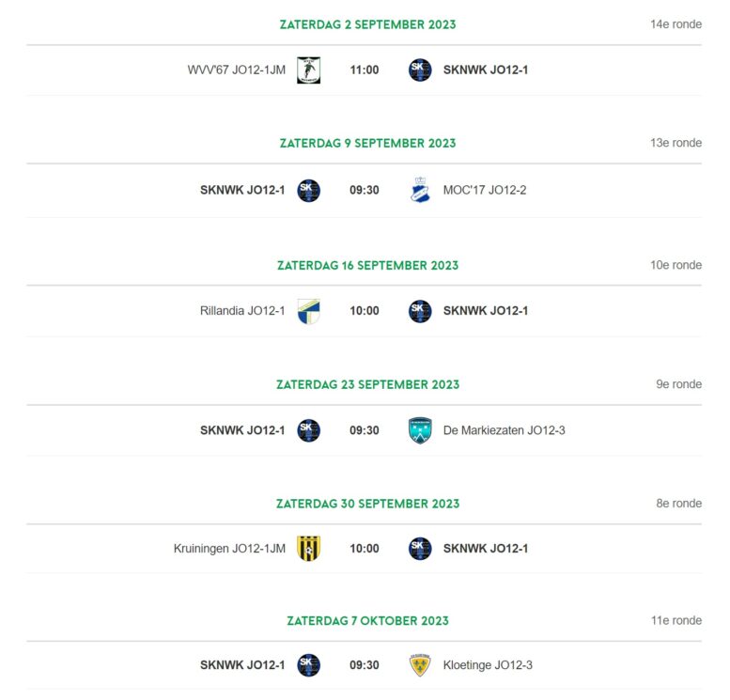Screen dimensions: 730x700
Task: Click SKNWK logo in the 7 Oktober match
Action: tap(309, 665)
